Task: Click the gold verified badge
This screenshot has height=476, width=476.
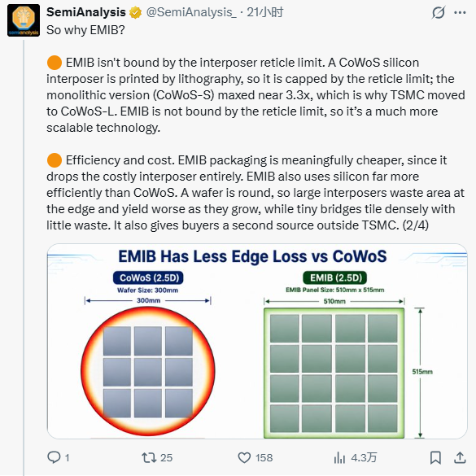Action: [x=135, y=13]
